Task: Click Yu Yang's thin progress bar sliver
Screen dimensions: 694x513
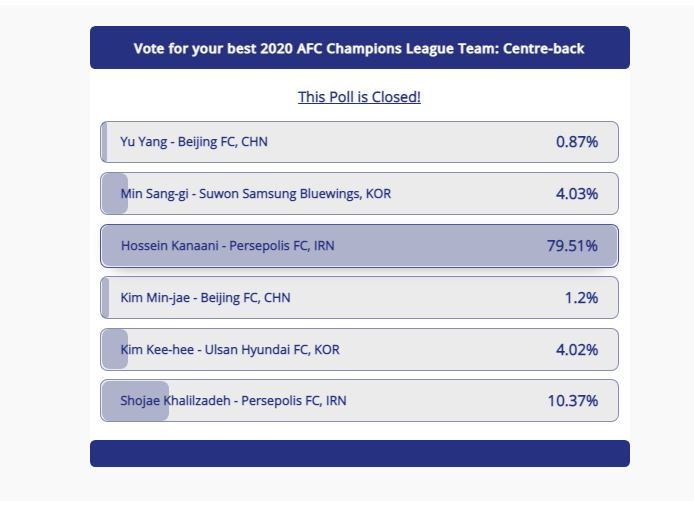Action: click(104, 142)
